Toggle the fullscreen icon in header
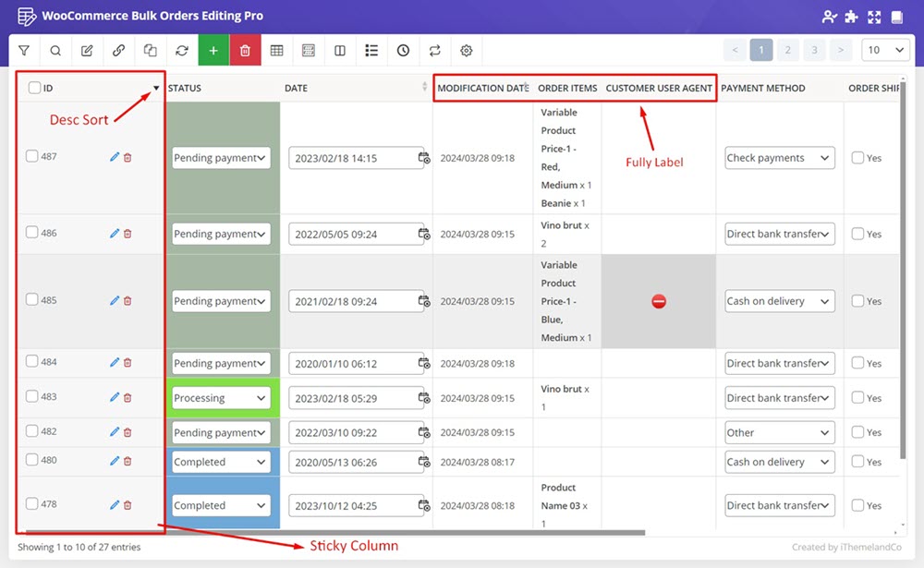Image resolution: width=924 pixels, height=568 pixels. click(874, 17)
